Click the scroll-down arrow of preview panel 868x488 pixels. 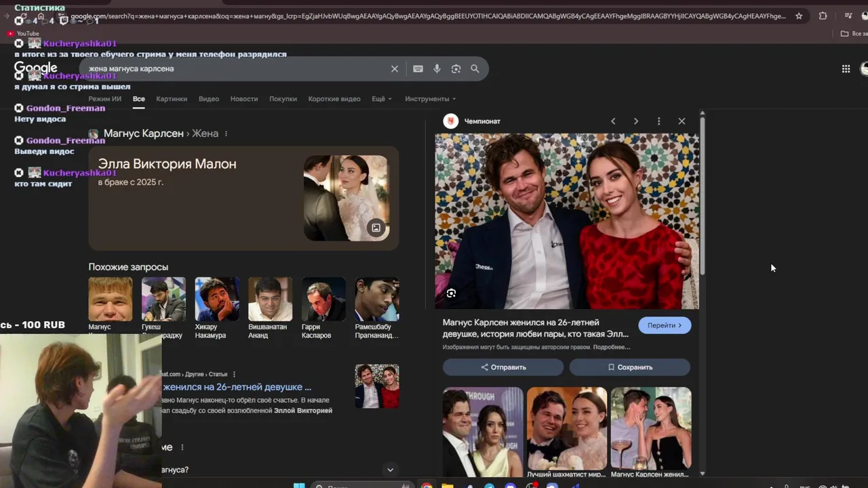tap(703, 473)
